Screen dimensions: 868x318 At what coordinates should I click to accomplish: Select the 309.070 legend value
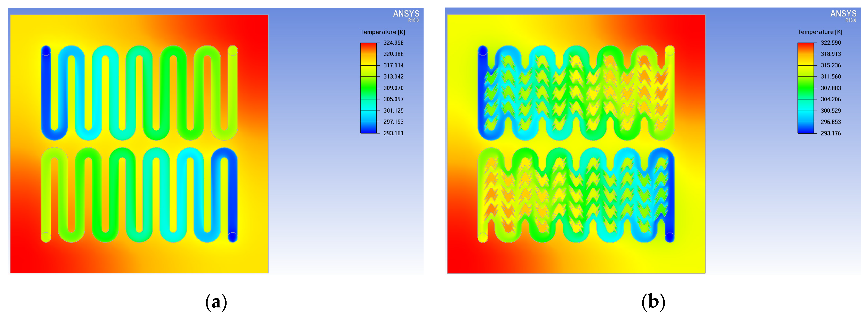click(393, 88)
